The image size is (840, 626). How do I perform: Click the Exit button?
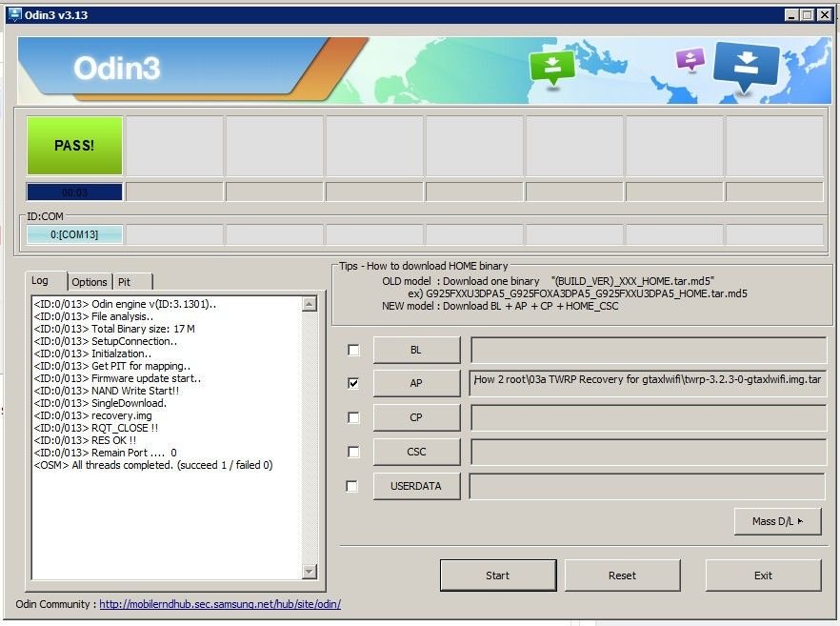coord(763,576)
